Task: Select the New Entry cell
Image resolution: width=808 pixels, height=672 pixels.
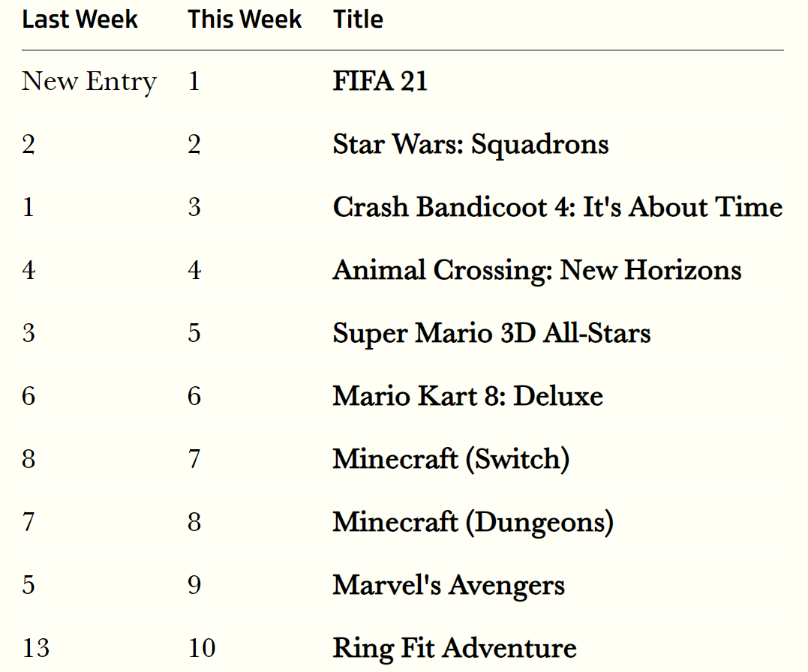Action: point(89,82)
